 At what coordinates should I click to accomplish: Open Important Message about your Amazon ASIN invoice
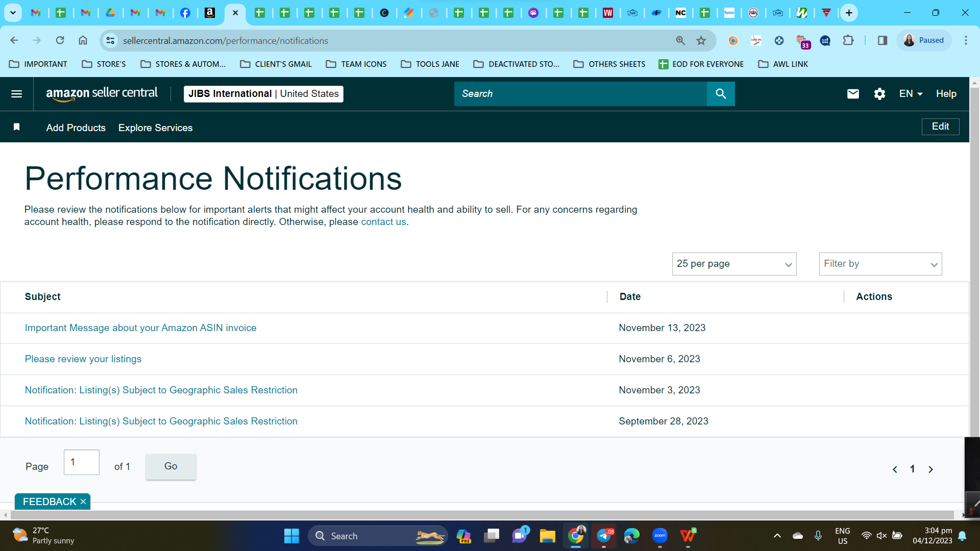140,328
